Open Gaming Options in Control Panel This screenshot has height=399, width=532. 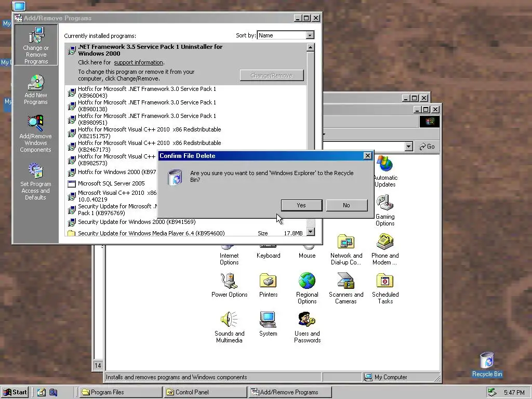pyautogui.click(x=385, y=210)
